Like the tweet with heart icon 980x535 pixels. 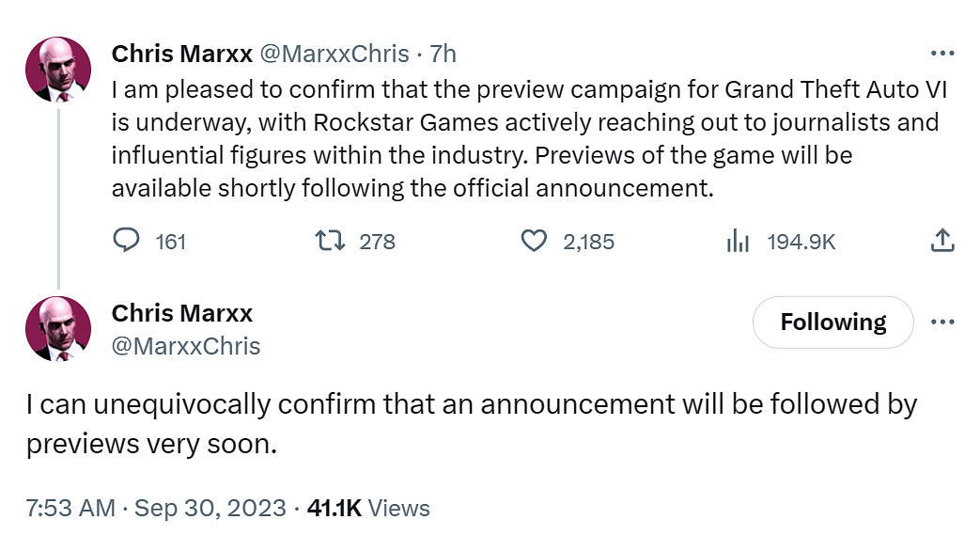coord(534,242)
